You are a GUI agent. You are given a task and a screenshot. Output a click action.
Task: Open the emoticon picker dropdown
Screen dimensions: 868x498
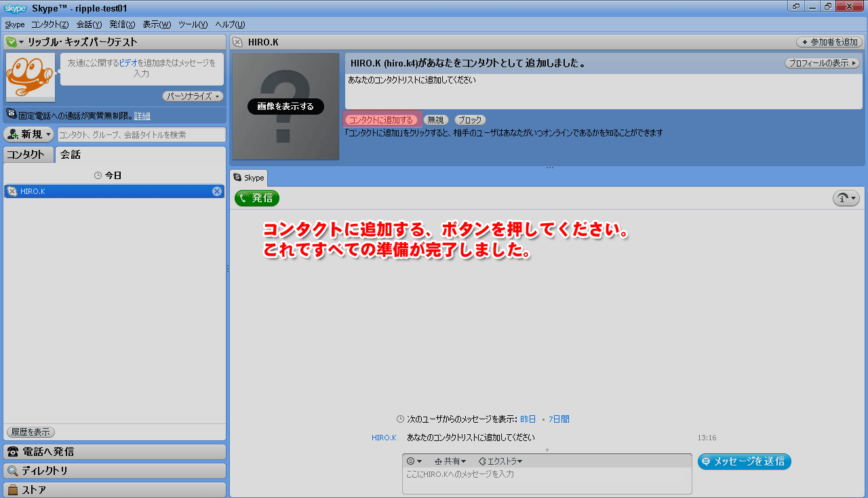(414, 461)
